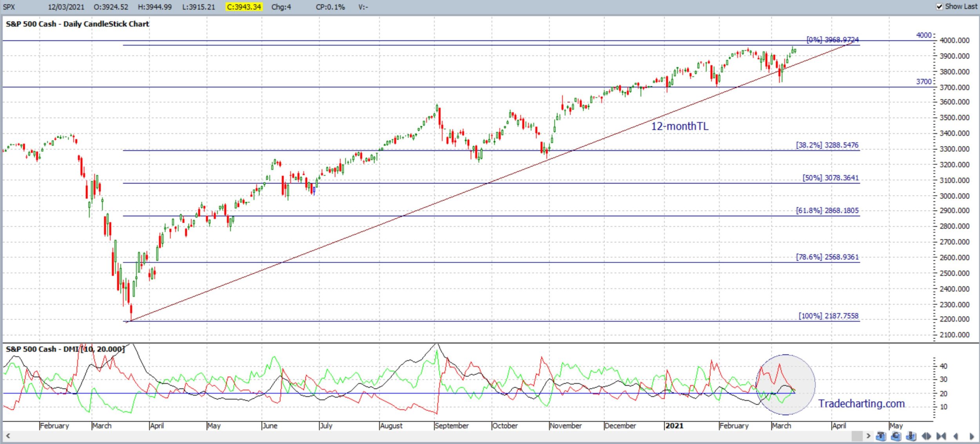This screenshot has width=980, height=444.
Task: Click the horizontal scrollbar thumb
Action: point(857,436)
